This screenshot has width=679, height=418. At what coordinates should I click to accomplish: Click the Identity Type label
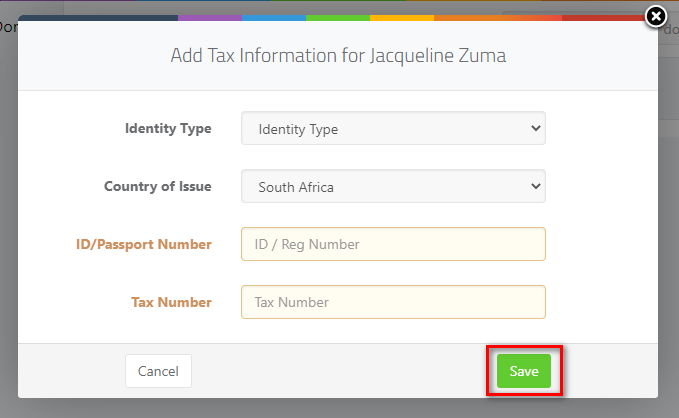pyautogui.click(x=168, y=128)
